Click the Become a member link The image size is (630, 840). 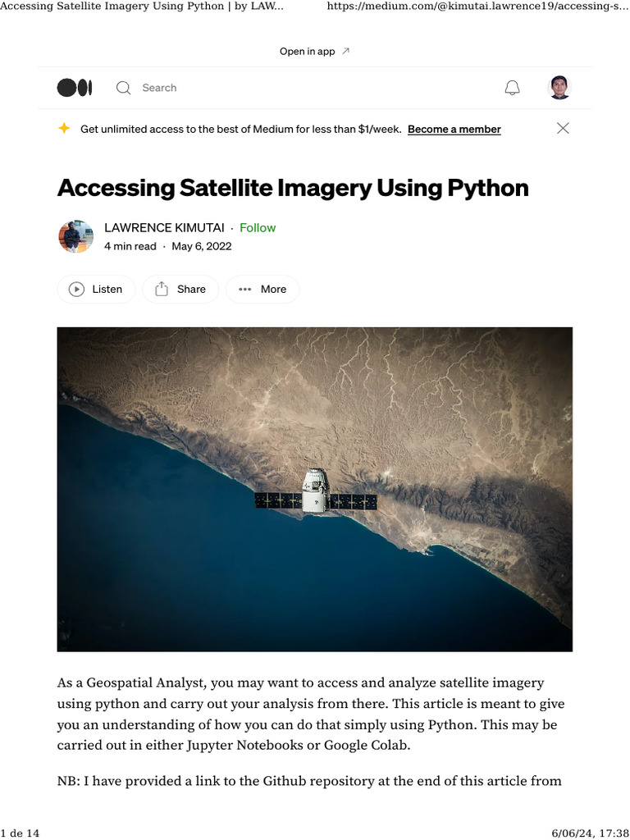454,129
